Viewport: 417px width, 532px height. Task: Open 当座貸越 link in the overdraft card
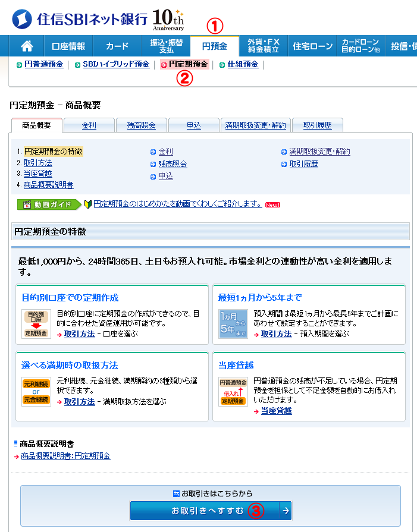[x=276, y=411]
